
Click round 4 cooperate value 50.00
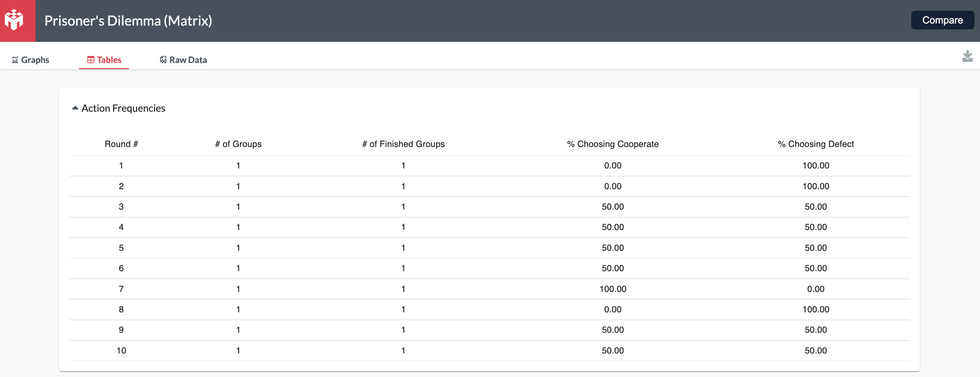click(612, 227)
